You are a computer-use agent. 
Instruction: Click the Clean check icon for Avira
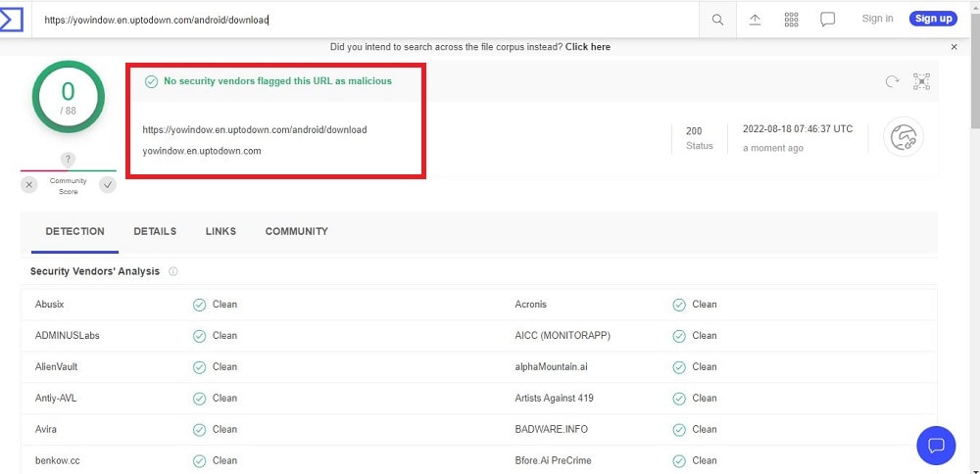pos(199,430)
